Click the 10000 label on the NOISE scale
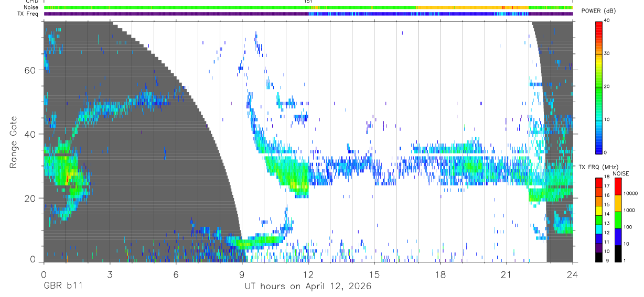644x297 pixels. (x=630, y=194)
